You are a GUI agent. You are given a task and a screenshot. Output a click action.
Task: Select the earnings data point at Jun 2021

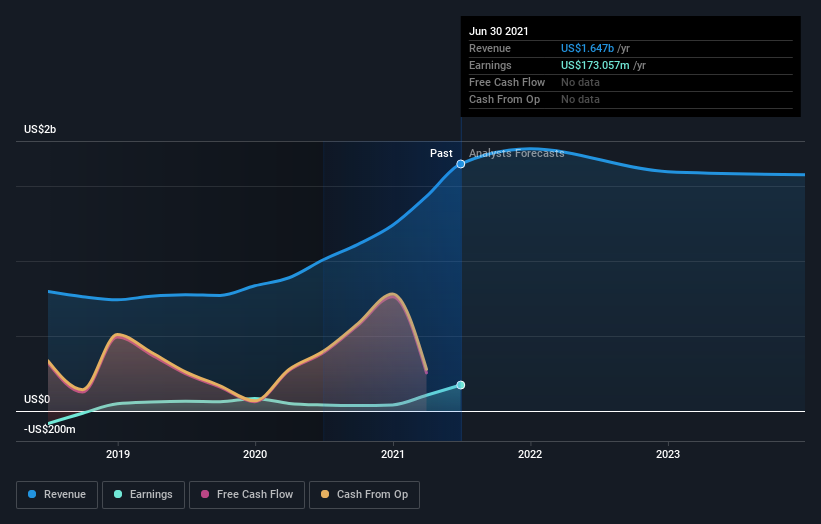coord(461,385)
